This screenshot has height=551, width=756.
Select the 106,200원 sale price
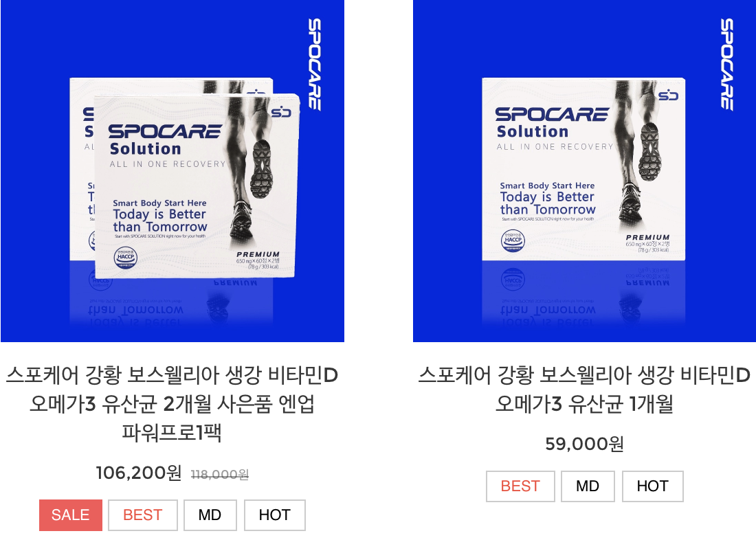[138, 473]
